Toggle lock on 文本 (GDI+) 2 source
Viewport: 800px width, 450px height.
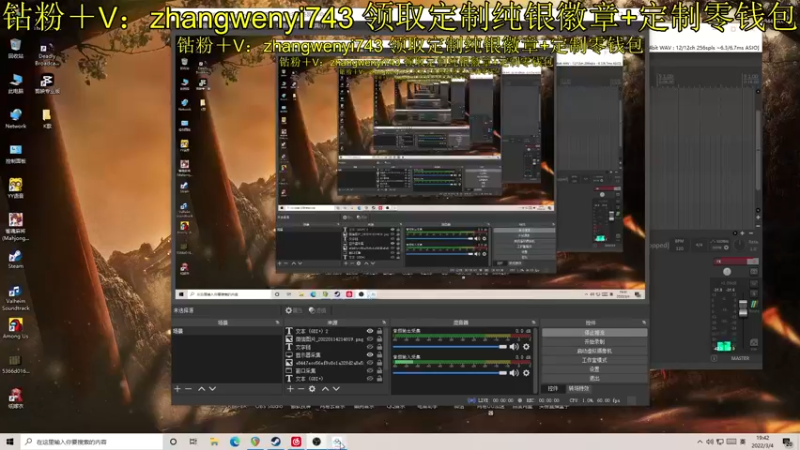pos(380,331)
